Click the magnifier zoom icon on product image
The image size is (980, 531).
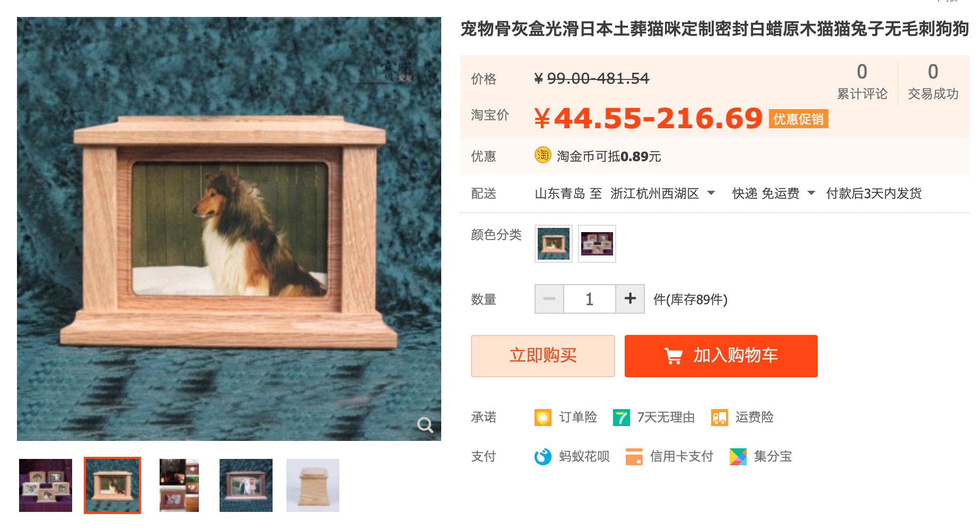[425, 424]
